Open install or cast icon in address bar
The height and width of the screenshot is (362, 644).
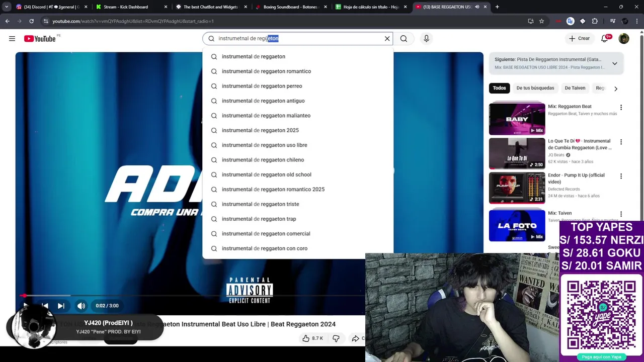pos(530,21)
